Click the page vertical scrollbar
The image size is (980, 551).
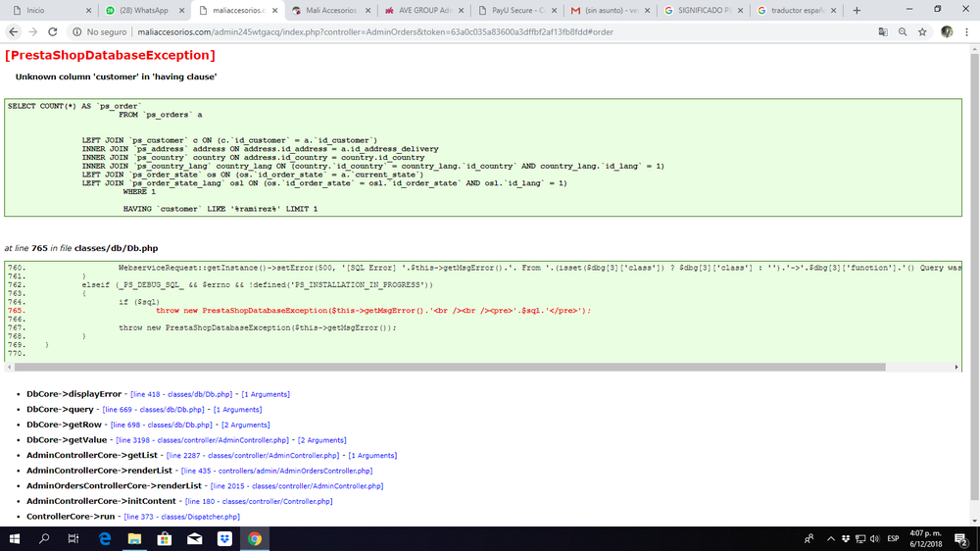974,277
